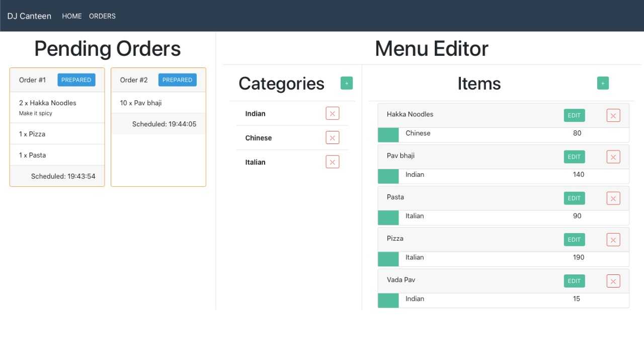The height and width of the screenshot is (355, 644).
Task: Click price 140 of Pav bhaji
Action: (579, 175)
